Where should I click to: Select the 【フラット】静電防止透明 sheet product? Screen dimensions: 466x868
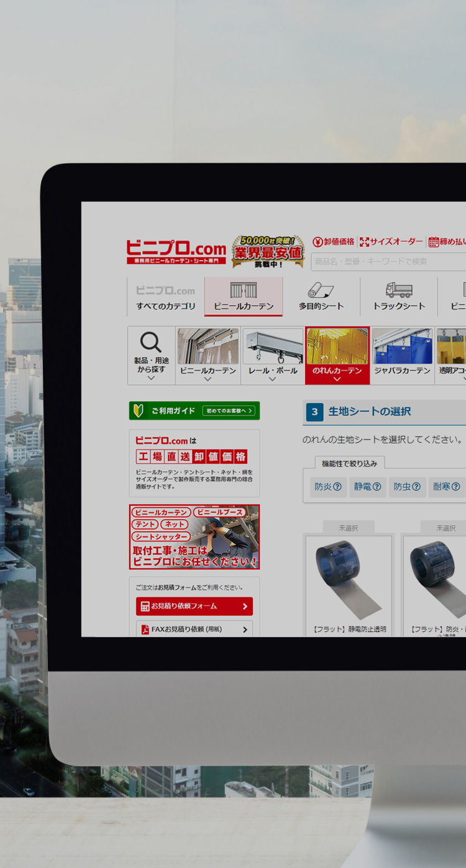(x=349, y=584)
